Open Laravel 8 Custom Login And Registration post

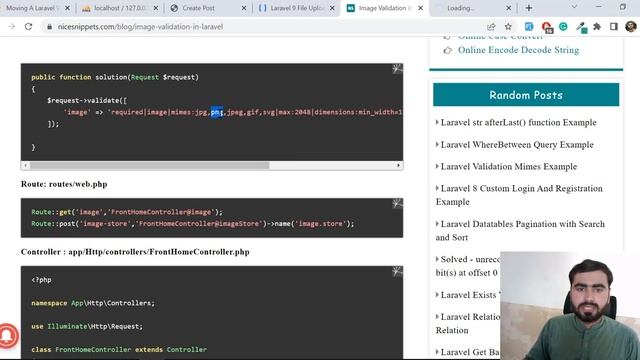[519, 195]
